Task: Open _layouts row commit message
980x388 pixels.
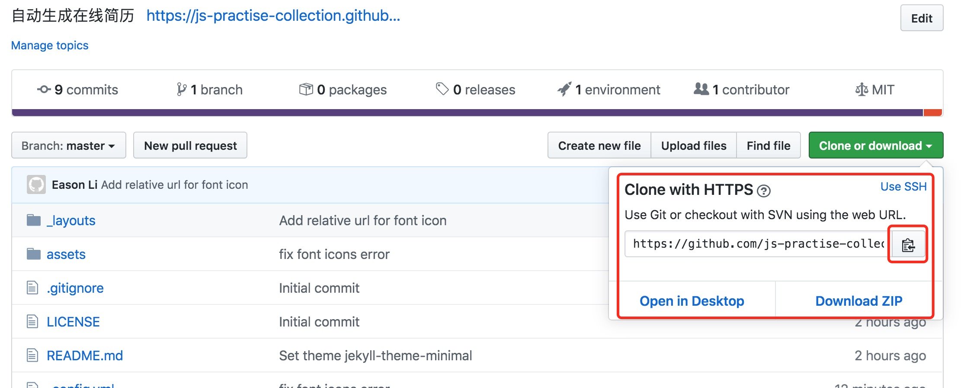Action: (363, 220)
